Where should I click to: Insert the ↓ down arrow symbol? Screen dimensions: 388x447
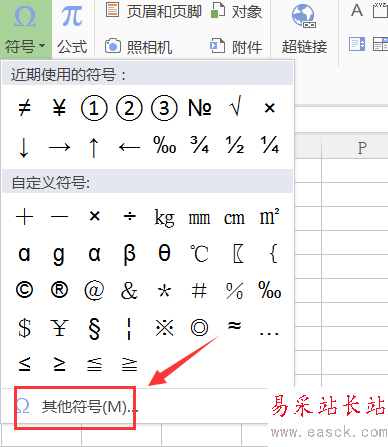[24, 147]
